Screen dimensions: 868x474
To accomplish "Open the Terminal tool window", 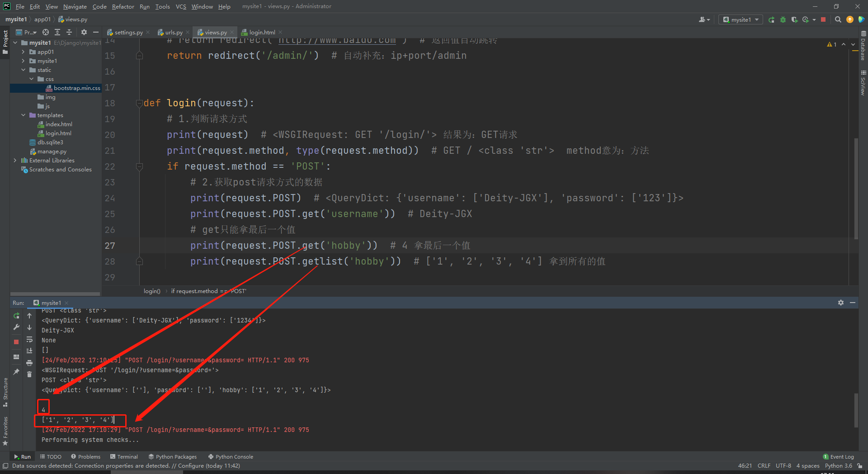I will pos(124,457).
